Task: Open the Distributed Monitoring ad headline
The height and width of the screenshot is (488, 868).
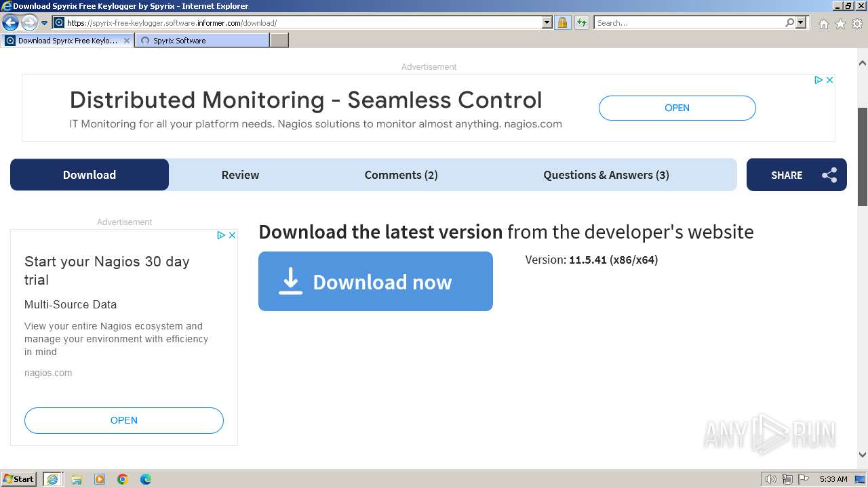Action: (306, 100)
